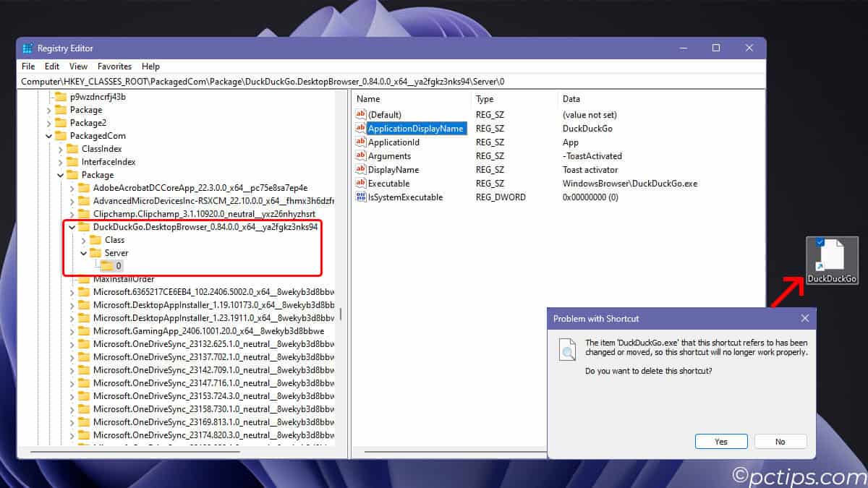This screenshot has height=488, width=868.
Task: Click the (Default) value icon
Action: click(x=359, y=114)
